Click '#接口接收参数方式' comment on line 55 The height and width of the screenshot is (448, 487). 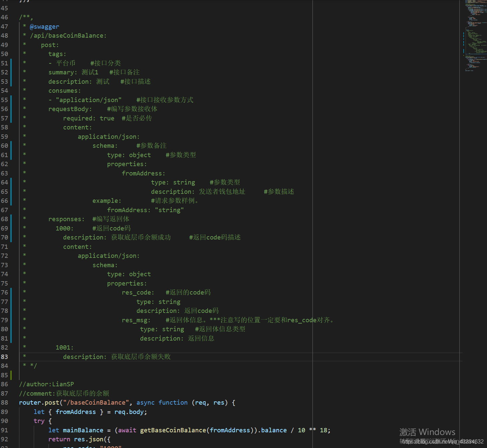point(165,100)
